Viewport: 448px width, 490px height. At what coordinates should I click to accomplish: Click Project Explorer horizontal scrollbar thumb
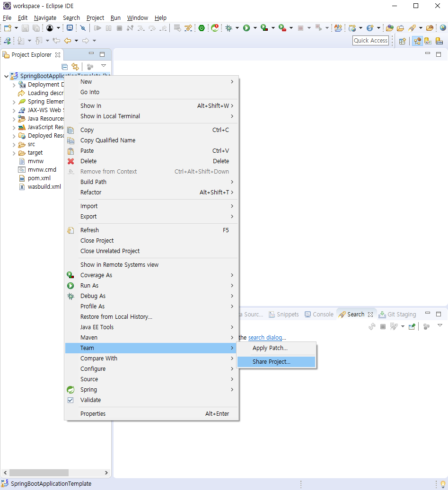[39, 472]
